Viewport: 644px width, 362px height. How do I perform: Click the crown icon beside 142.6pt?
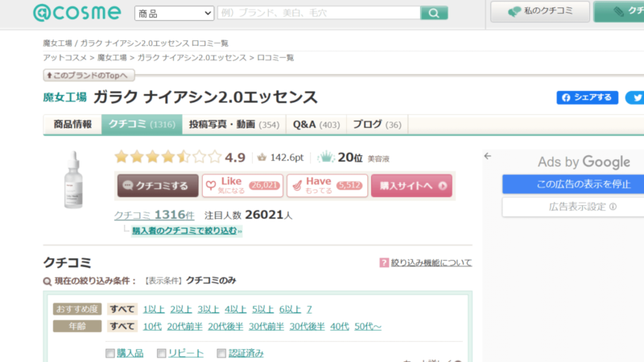(x=262, y=157)
